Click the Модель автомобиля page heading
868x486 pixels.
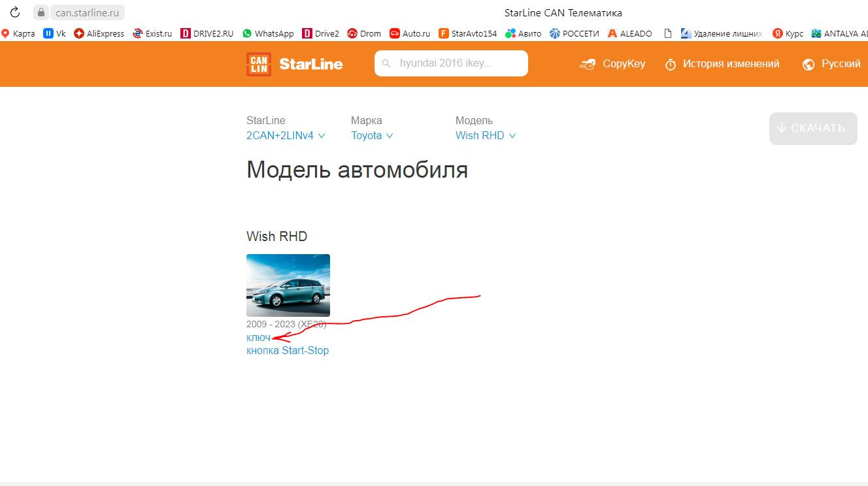click(x=357, y=170)
